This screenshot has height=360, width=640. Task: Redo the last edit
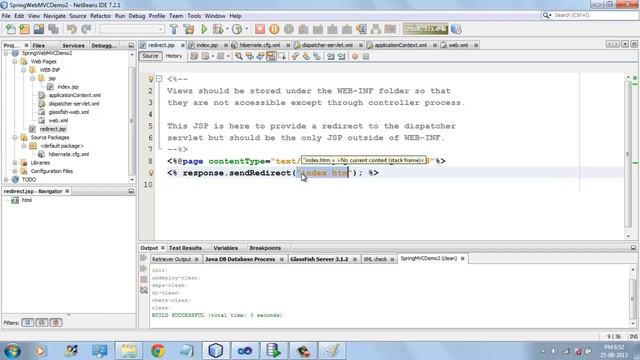tap(86, 29)
